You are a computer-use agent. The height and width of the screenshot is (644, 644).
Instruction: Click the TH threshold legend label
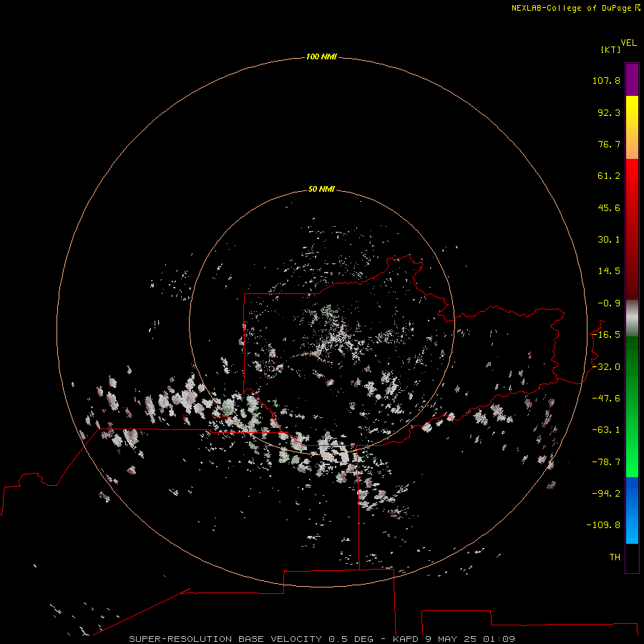[x=615, y=557]
